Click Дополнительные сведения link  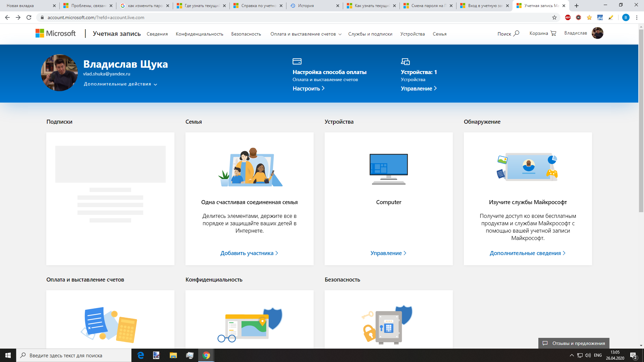tap(528, 253)
